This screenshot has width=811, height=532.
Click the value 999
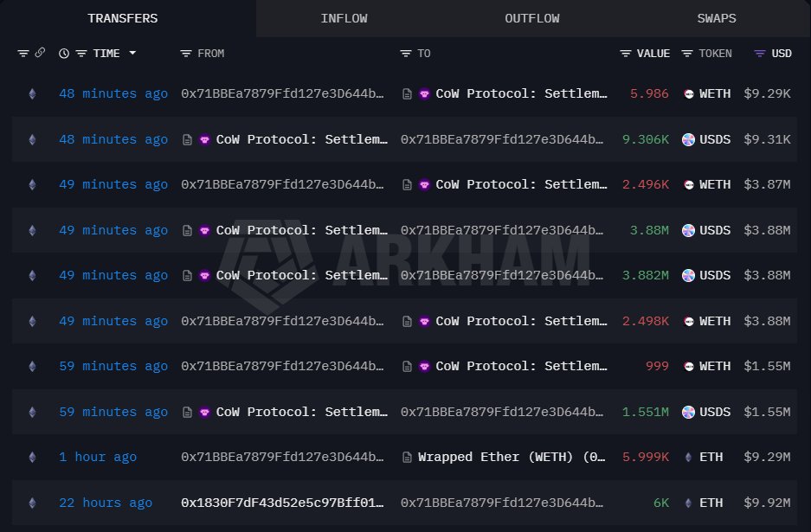[657, 367]
